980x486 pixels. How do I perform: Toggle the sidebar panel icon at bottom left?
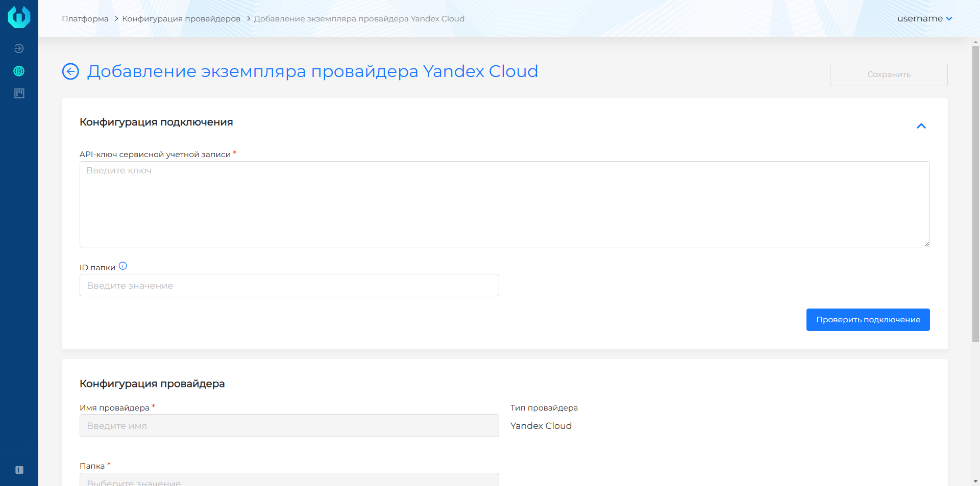point(19,470)
